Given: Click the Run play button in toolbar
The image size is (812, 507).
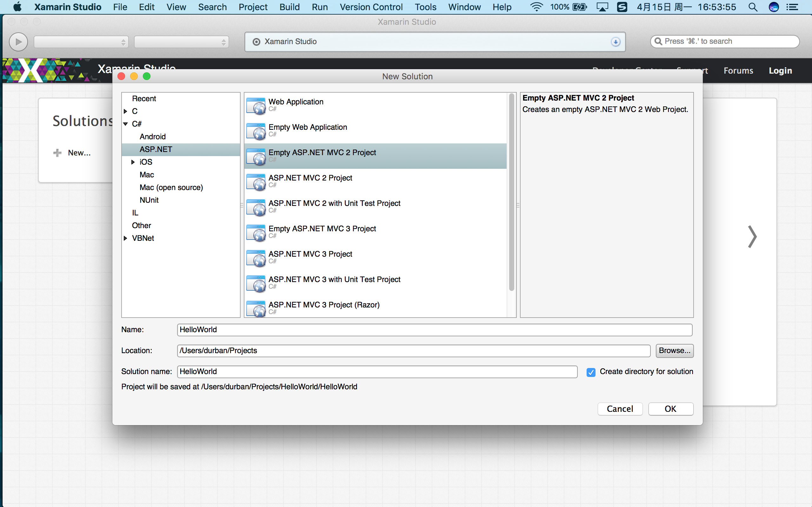Looking at the screenshot, I should pos(18,42).
